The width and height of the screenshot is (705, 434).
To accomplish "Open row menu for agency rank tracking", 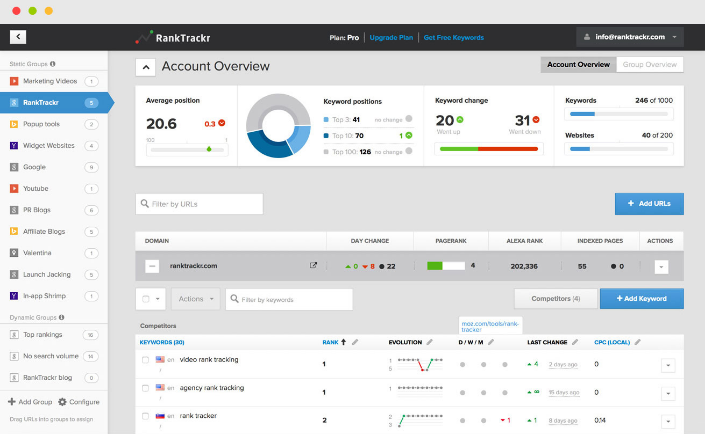I will (x=668, y=394).
